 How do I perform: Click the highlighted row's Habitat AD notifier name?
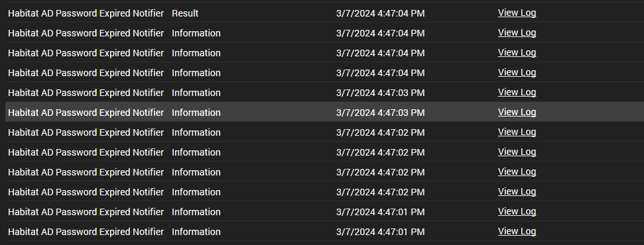coord(86,113)
